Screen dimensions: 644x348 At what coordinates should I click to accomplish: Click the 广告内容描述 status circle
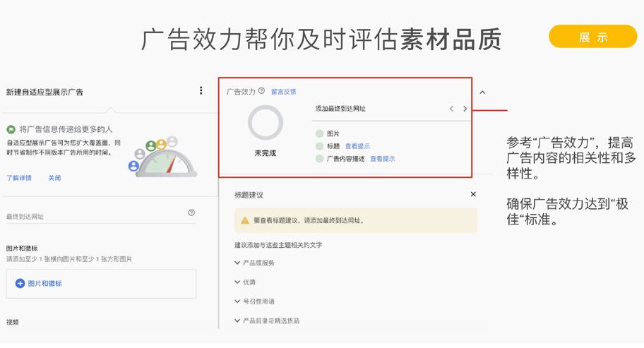point(320,159)
